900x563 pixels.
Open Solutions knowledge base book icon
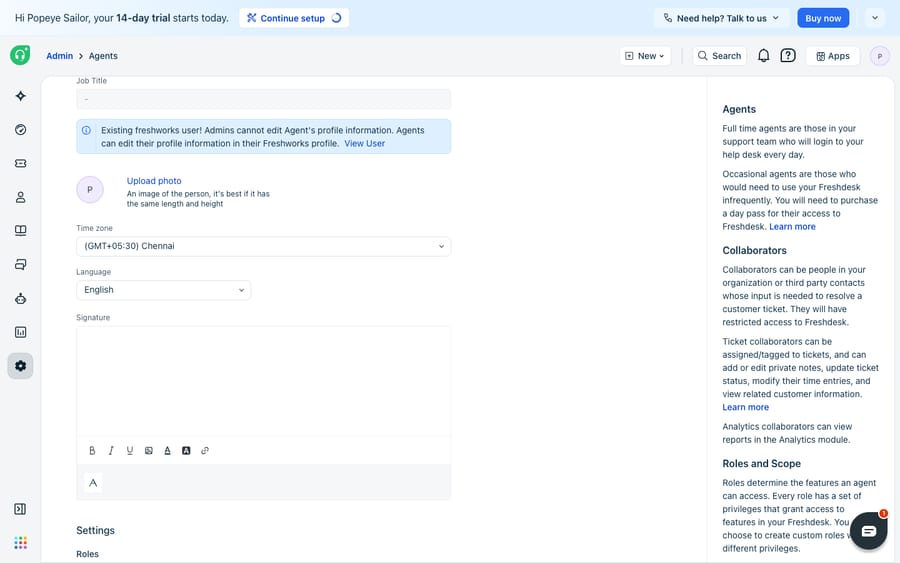pyautogui.click(x=21, y=231)
